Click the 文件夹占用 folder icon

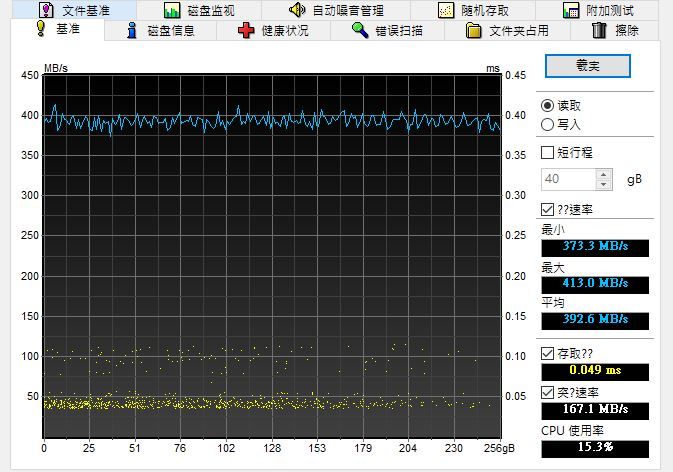473,30
